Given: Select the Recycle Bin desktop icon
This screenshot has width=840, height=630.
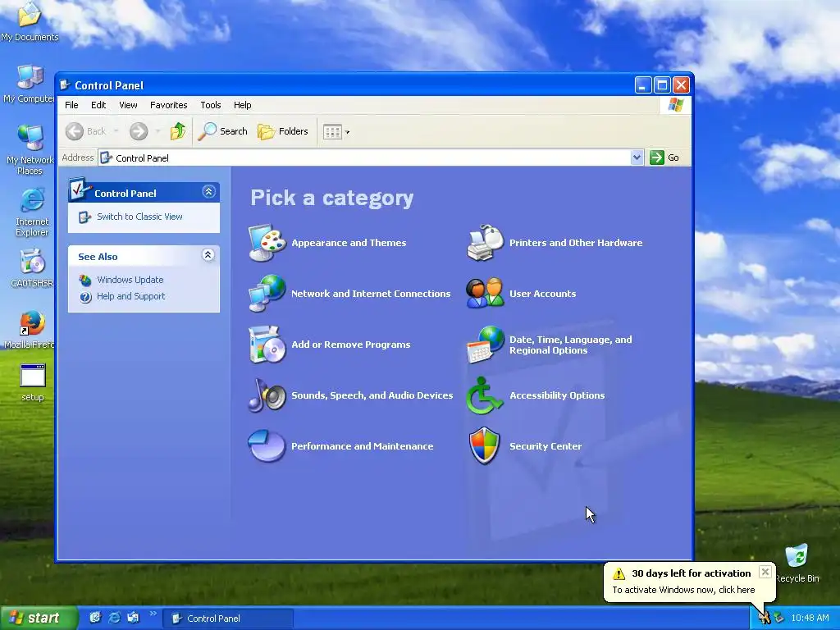Looking at the screenshot, I should coord(797,563).
